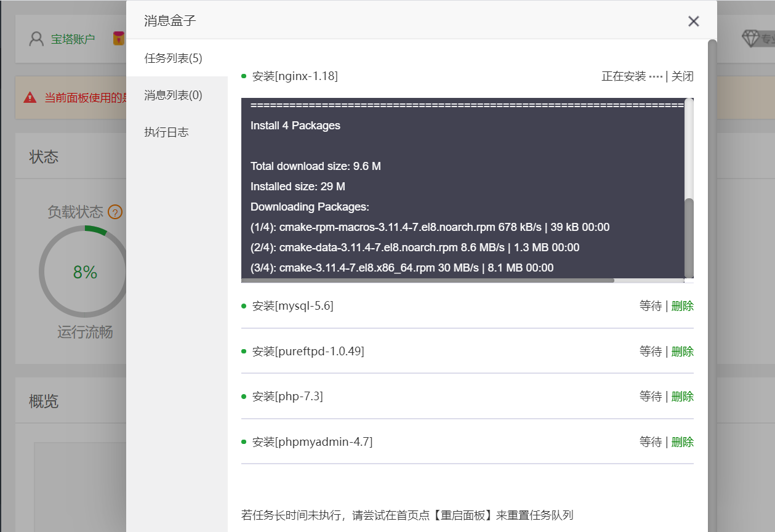Image resolution: width=775 pixels, height=532 pixels.
Task: Click the 8% load status progress circle
Action: [84, 271]
